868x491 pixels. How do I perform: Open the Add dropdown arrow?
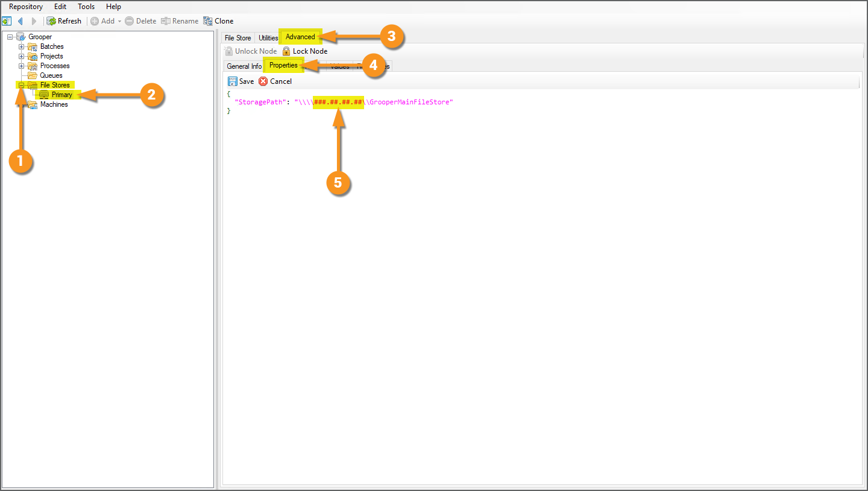pos(119,21)
